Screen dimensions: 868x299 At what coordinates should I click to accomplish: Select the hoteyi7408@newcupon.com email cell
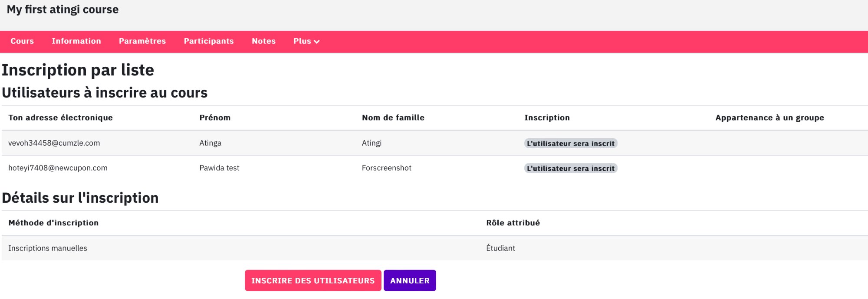58,168
